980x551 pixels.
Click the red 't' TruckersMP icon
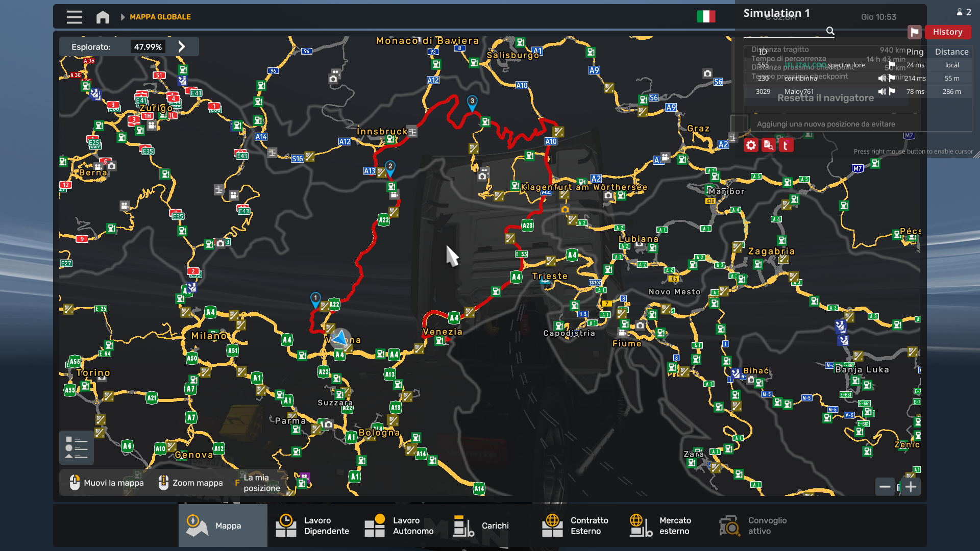(x=786, y=145)
